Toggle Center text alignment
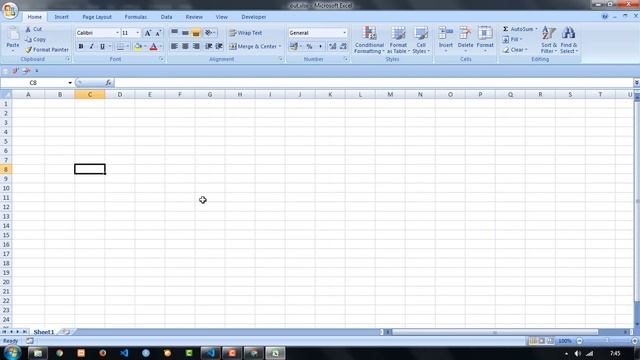Image resolution: width=640 pixels, height=360 pixels. point(185,47)
